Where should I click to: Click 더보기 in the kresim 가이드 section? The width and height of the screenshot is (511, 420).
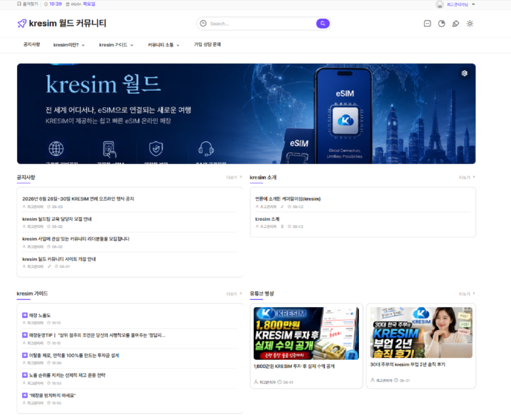point(234,294)
